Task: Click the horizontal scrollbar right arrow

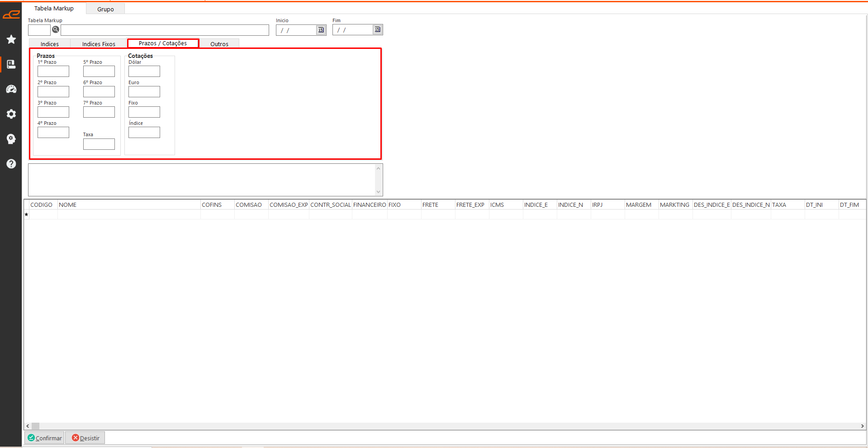Action: [862, 426]
